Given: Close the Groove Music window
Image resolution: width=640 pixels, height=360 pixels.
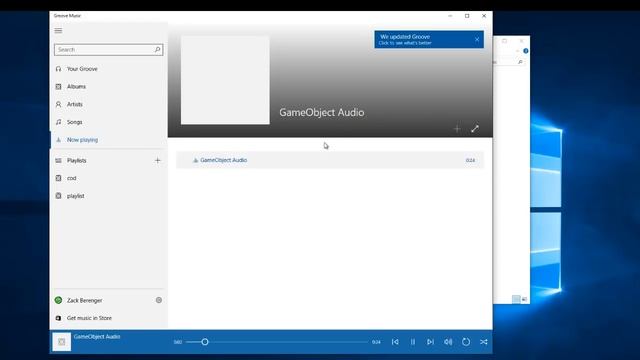Looking at the screenshot, I should tap(484, 16).
